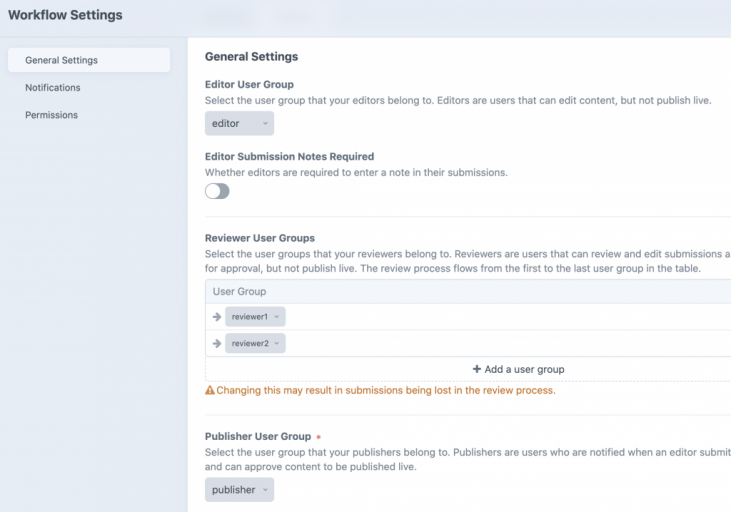Click the Reviewer User Groups heading
This screenshot has height=512, width=731.
[259, 238]
